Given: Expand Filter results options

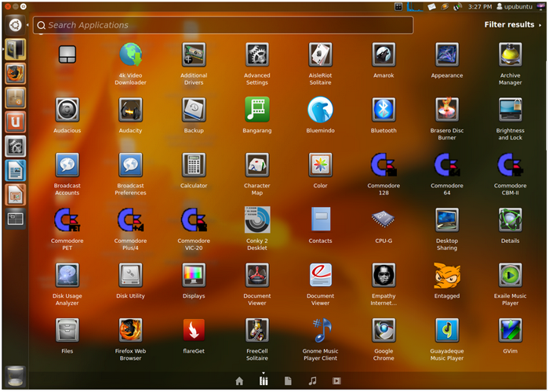Looking at the screenshot, I should 513,25.
